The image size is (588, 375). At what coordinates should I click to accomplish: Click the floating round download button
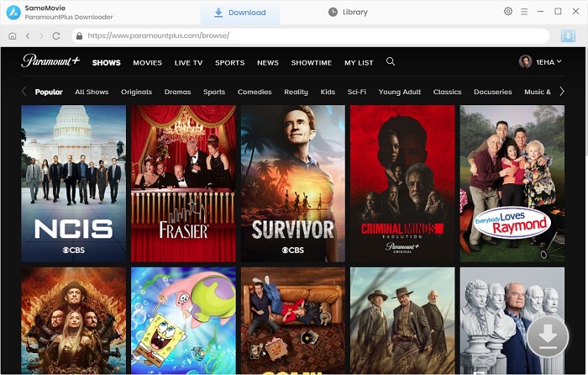point(548,336)
